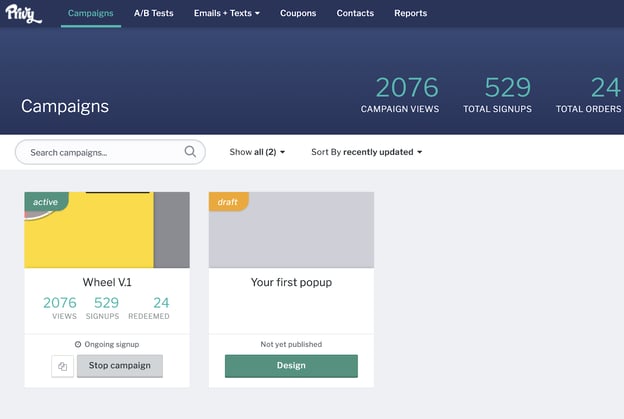The image size is (624, 419).
Task: Click the Your first popup title
Action: click(x=291, y=283)
